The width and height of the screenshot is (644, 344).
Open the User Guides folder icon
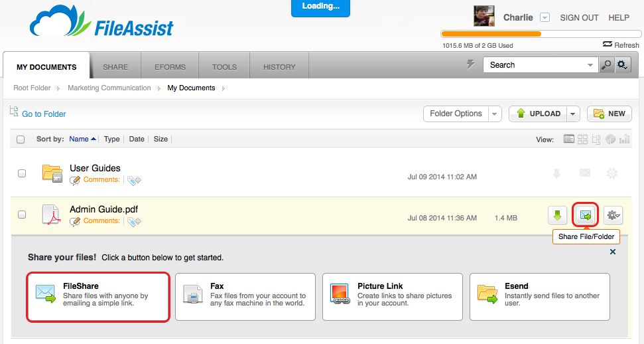pyautogui.click(x=52, y=173)
